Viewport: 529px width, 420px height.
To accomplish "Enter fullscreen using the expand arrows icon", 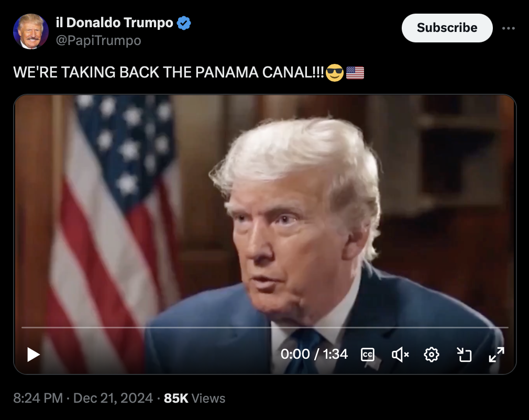I will point(497,355).
